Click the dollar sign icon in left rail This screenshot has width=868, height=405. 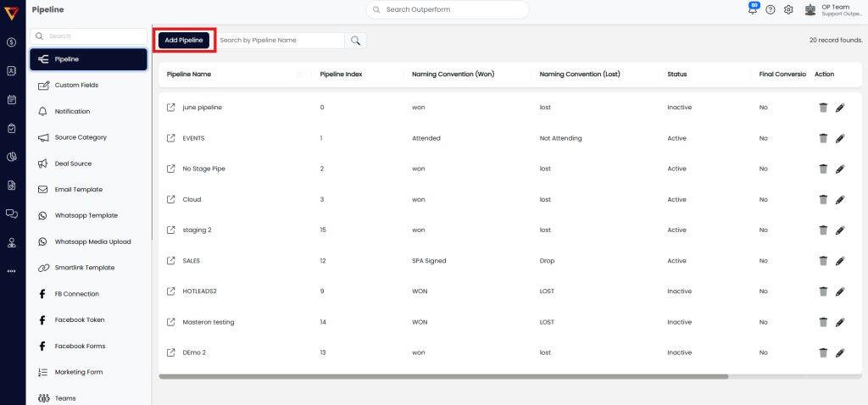point(12,42)
